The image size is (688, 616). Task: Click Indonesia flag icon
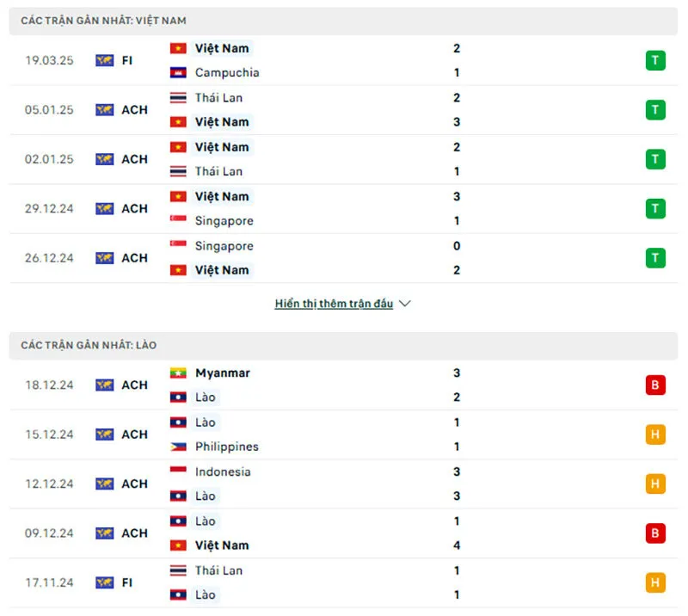click(x=178, y=471)
